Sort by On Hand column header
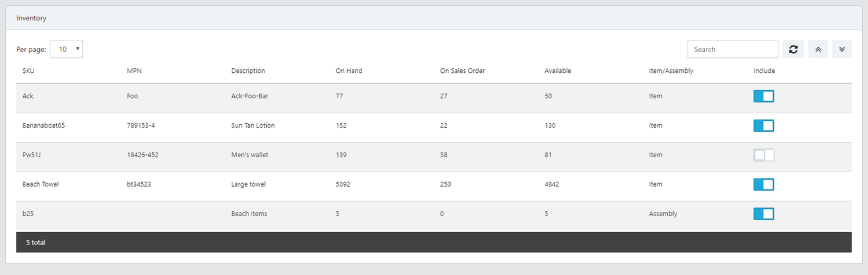868x275 pixels. [349, 71]
